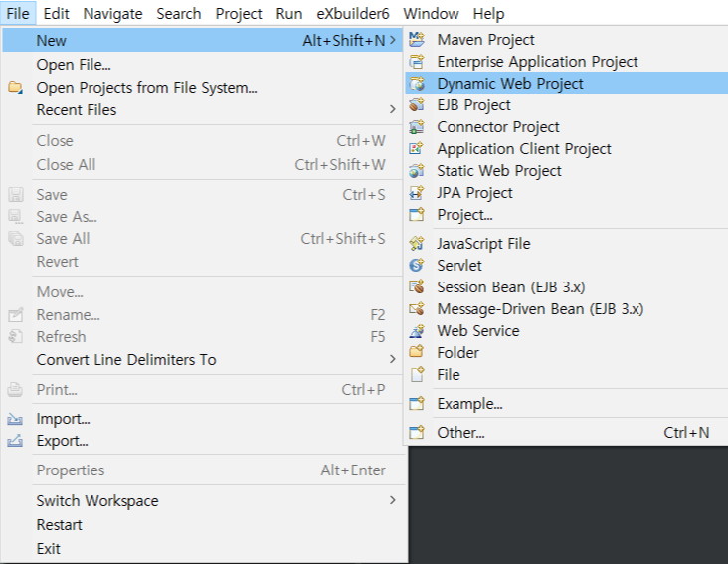This screenshot has height=564, width=728.
Task: Select Maven Project label
Action: click(x=485, y=40)
